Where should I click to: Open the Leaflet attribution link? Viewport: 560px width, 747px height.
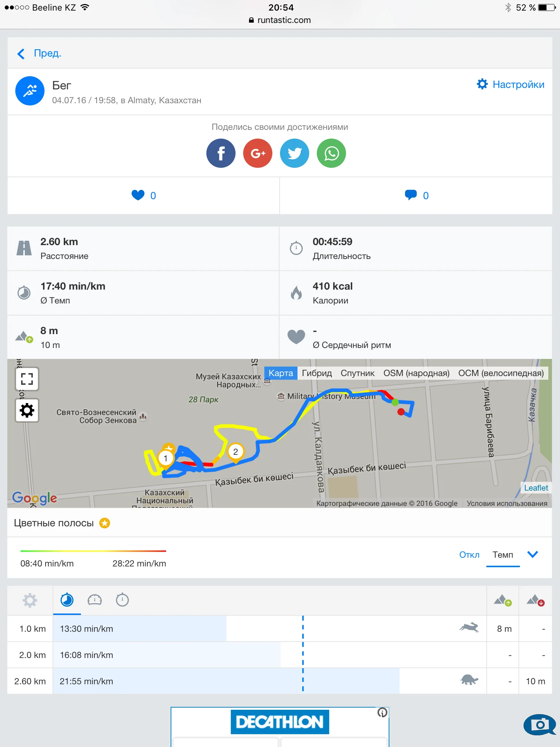[536, 488]
